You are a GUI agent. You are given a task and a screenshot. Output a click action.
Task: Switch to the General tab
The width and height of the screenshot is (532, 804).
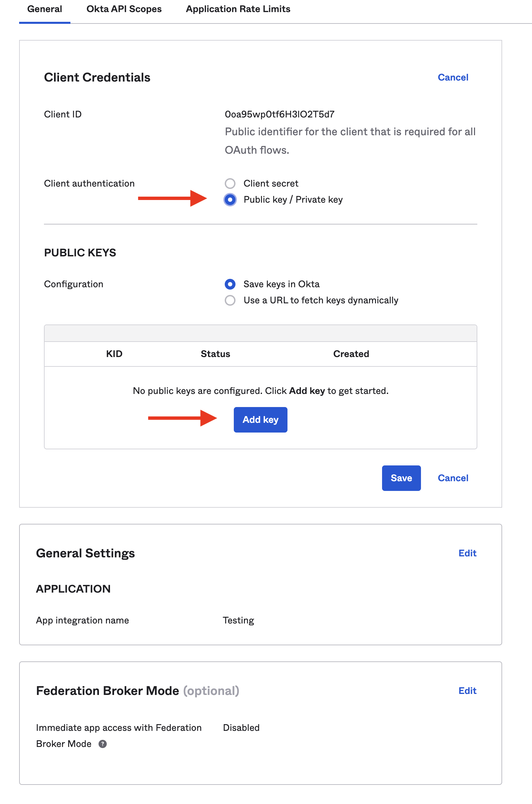tap(45, 9)
